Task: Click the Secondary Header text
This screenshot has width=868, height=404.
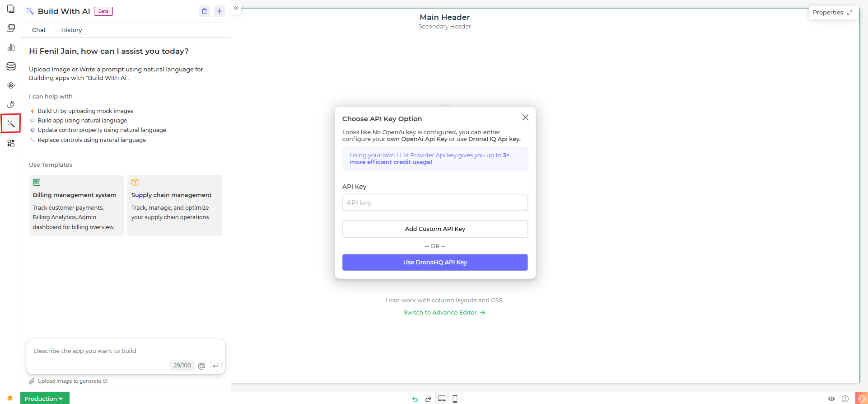Action: tap(444, 27)
